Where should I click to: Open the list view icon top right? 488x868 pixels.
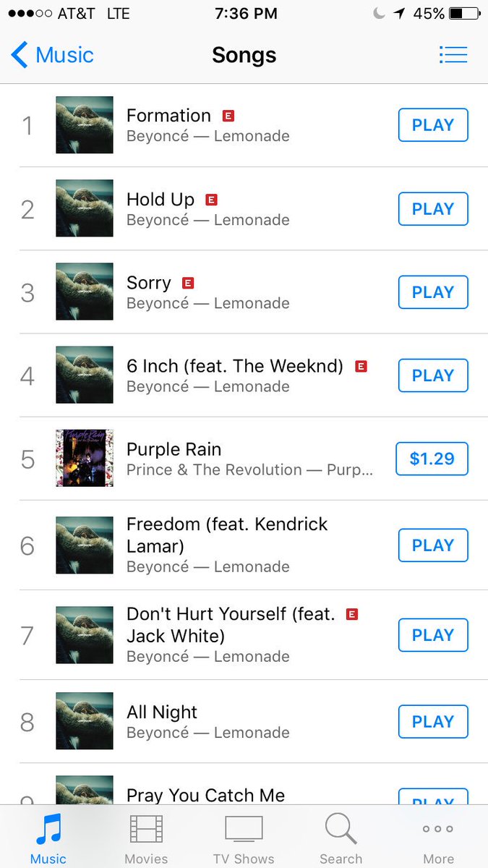[x=453, y=55]
